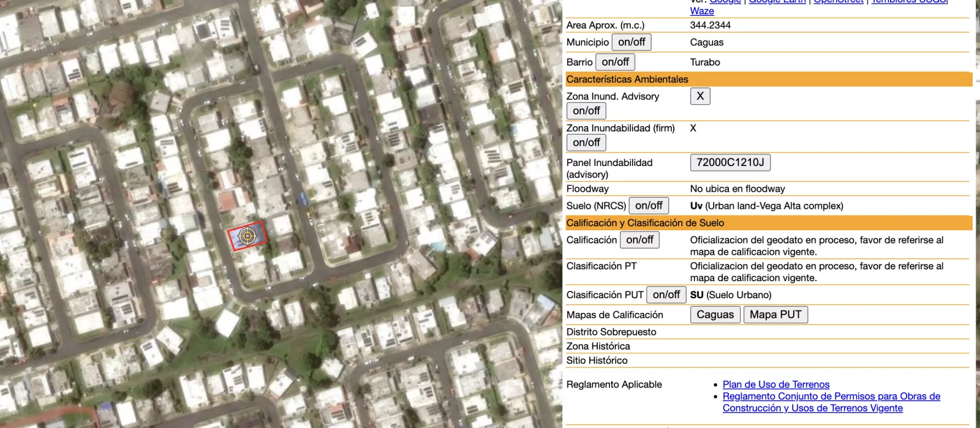Open flood panel 72000C1210J
The width and height of the screenshot is (980, 428).
pos(729,162)
